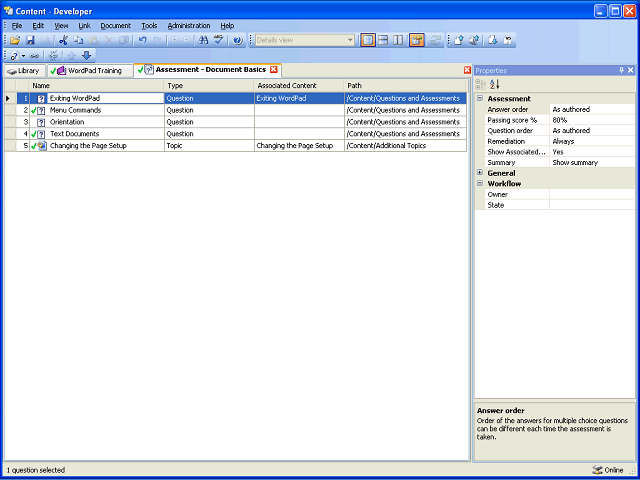This screenshot has width=640, height=480.
Task: Switch Properties to alphabetical sort
Action: (x=495, y=84)
